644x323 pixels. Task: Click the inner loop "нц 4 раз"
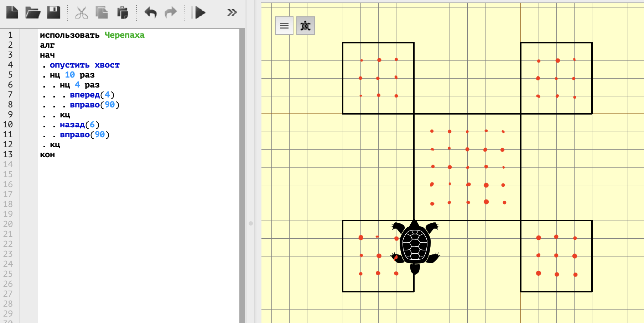[80, 85]
